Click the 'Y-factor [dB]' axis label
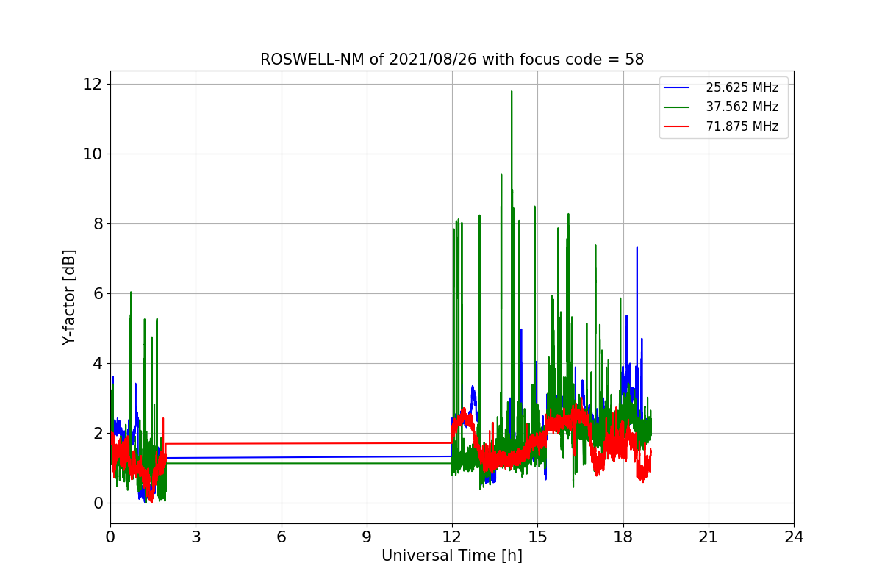Image resolution: width=882 pixels, height=588 pixels. [x=69, y=297]
